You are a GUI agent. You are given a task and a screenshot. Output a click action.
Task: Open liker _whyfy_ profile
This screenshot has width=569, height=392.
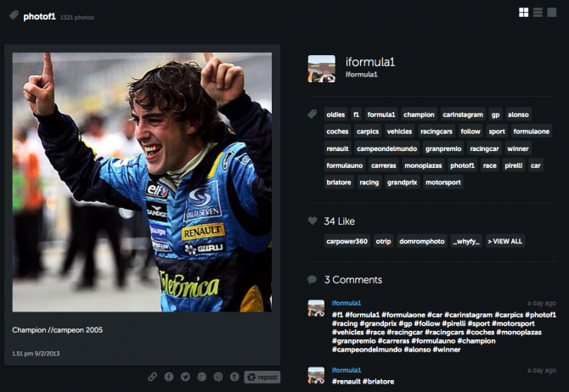466,241
